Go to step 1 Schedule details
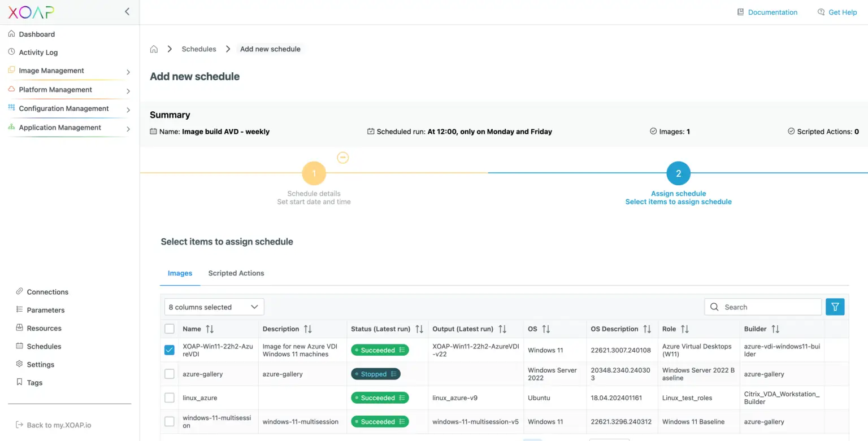The image size is (868, 441). pyautogui.click(x=314, y=173)
